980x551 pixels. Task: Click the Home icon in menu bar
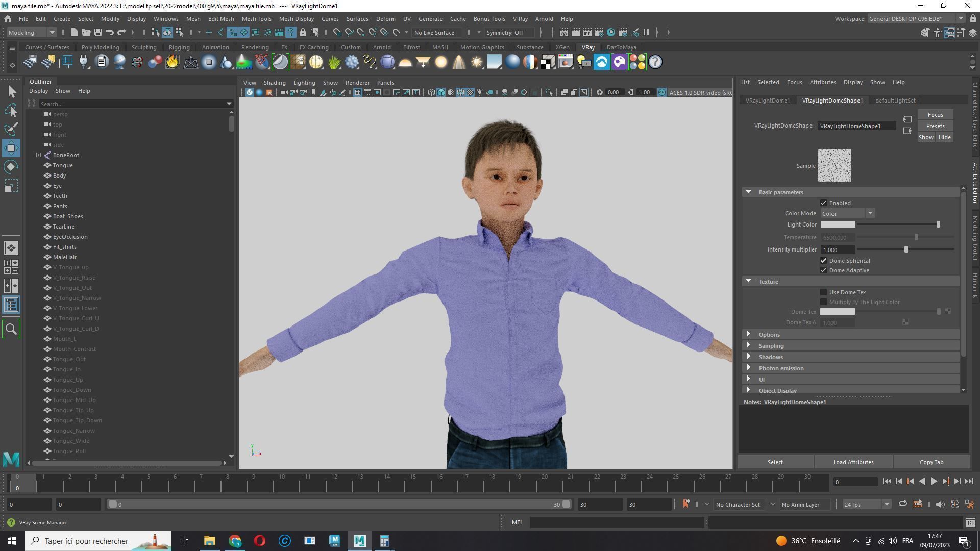click(8, 19)
